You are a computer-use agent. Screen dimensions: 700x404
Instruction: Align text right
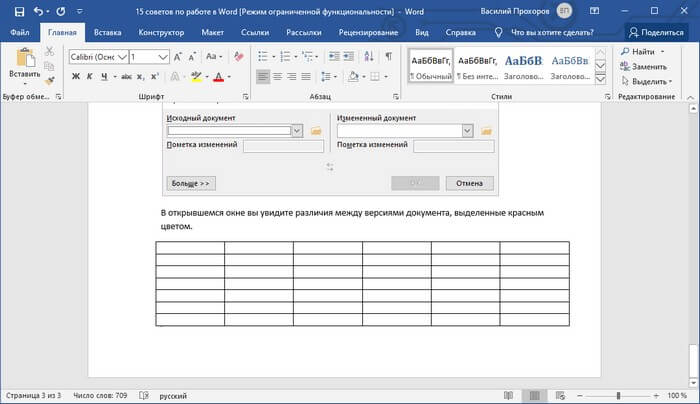tap(292, 77)
